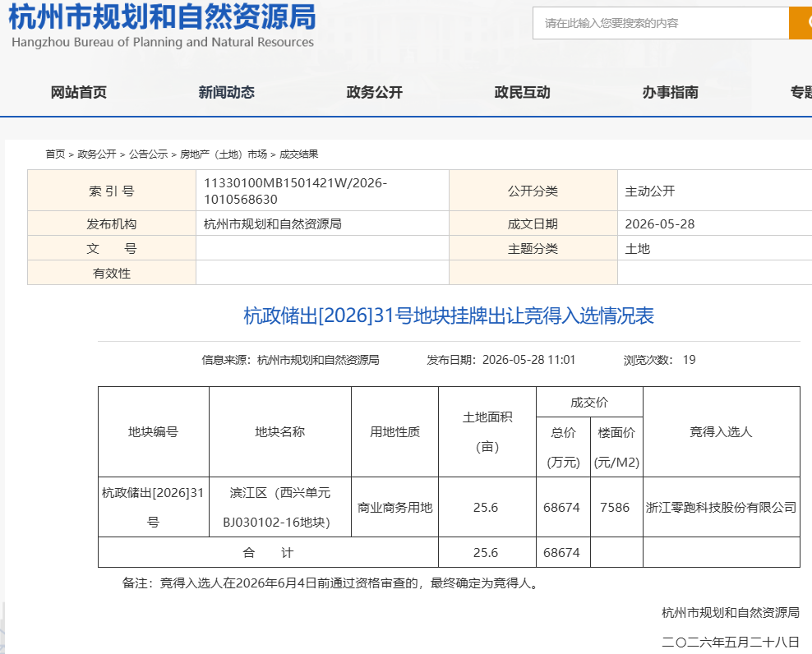Click the total price 68674 in 合计 row

562,552
